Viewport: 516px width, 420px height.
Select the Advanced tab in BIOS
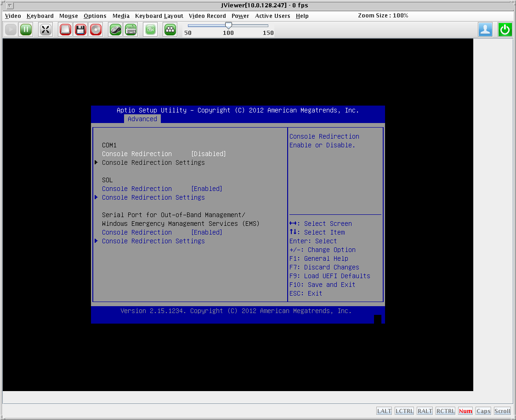(x=142, y=119)
